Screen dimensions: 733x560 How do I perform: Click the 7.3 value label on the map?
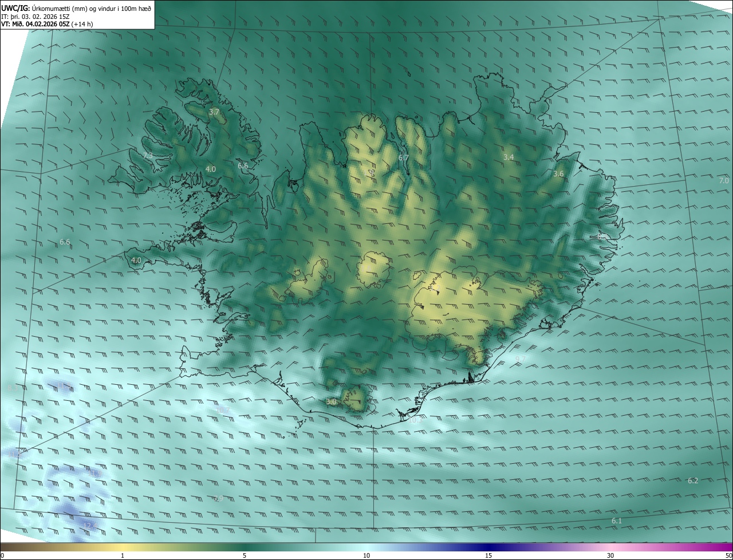[148, 156]
